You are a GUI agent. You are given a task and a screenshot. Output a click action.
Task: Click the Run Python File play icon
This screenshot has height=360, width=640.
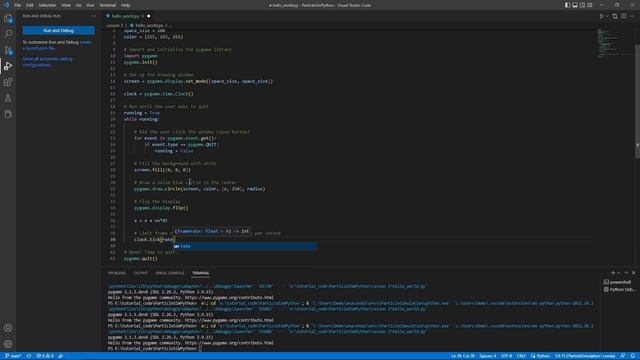pyautogui.click(x=601, y=16)
